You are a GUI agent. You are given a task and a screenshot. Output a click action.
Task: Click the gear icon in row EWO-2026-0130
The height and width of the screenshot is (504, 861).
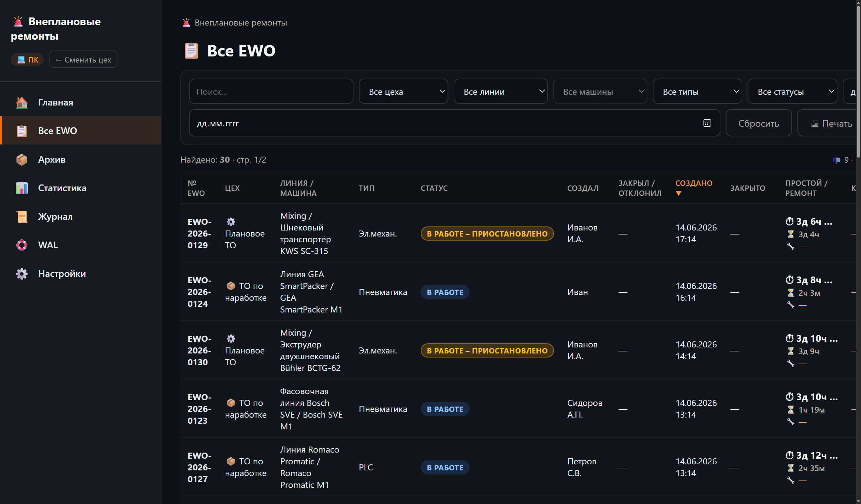(x=231, y=339)
